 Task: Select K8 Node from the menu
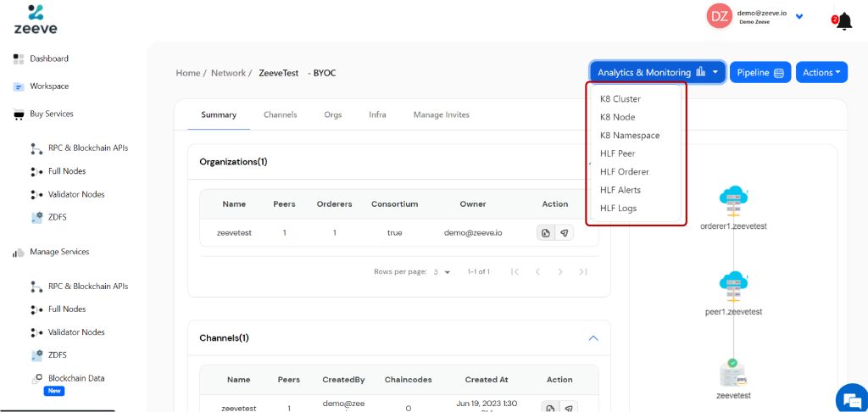click(618, 117)
